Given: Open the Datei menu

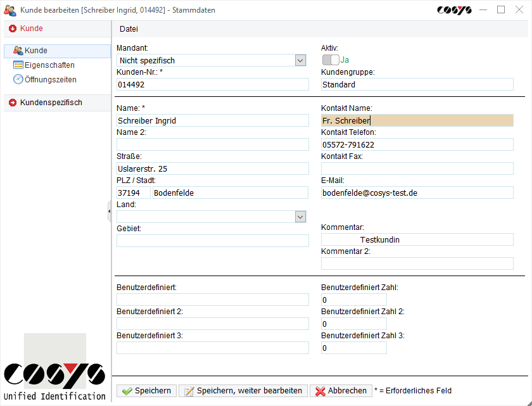Looking at the screenshot, I should [x=129, y=29].
